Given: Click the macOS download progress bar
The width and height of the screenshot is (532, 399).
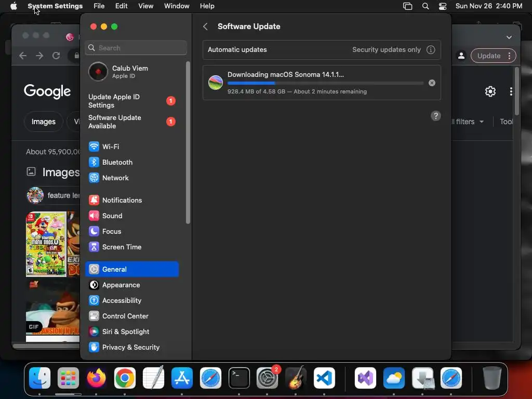Looking at the screenshot, I should tap(325, 83).
